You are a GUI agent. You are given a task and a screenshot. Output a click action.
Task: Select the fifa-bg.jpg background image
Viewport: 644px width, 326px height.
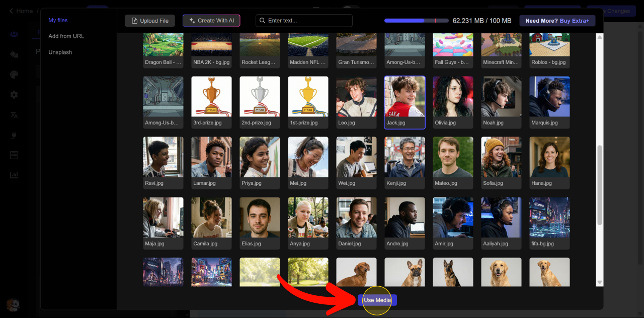click(x=549, y=218)
